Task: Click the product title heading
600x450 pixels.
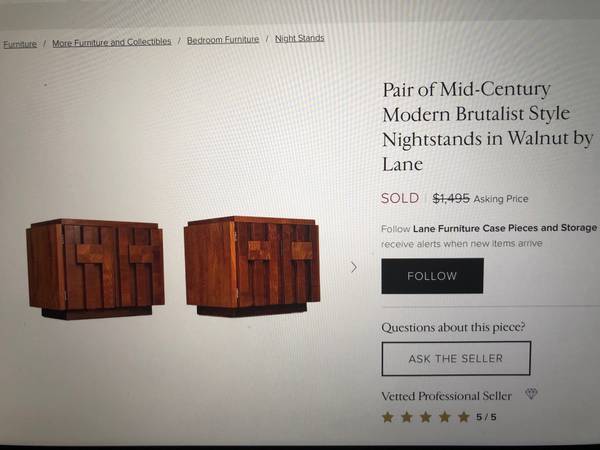Action: [x=487, y=126]
